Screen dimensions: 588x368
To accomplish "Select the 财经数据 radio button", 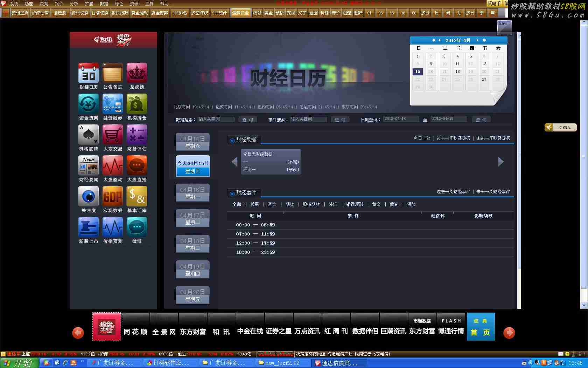I will coord(232,140).
